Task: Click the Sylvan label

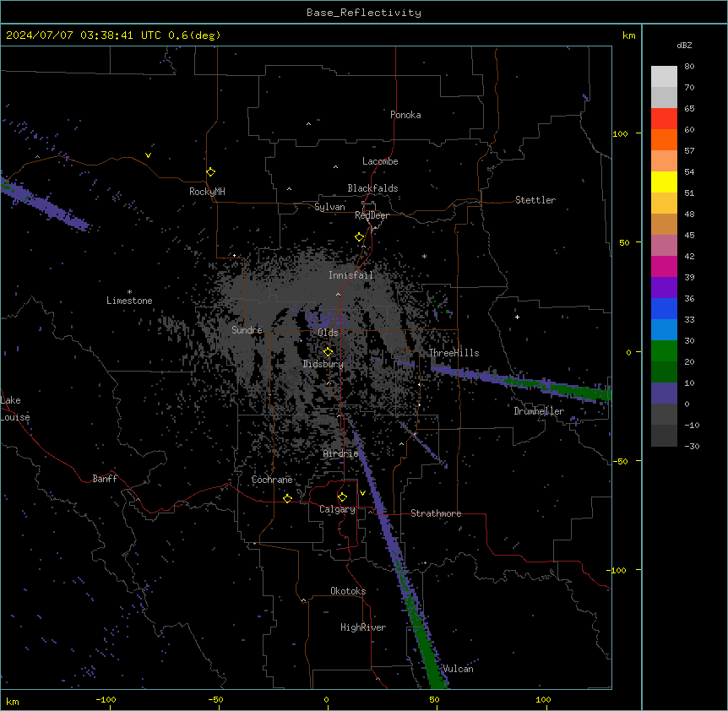Action: pyautogui.click(x=329, y=207)
